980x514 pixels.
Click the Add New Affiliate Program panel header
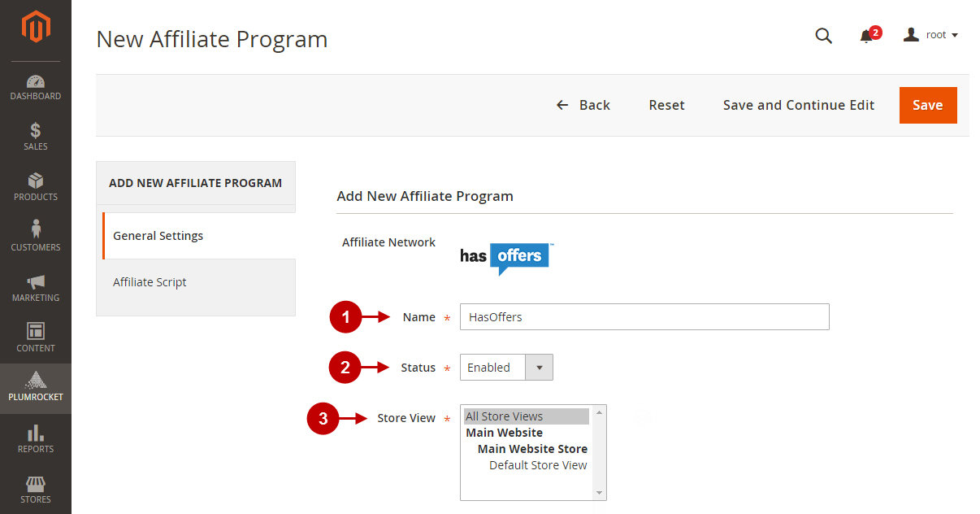pyautogui.click(x=196, y=183)
